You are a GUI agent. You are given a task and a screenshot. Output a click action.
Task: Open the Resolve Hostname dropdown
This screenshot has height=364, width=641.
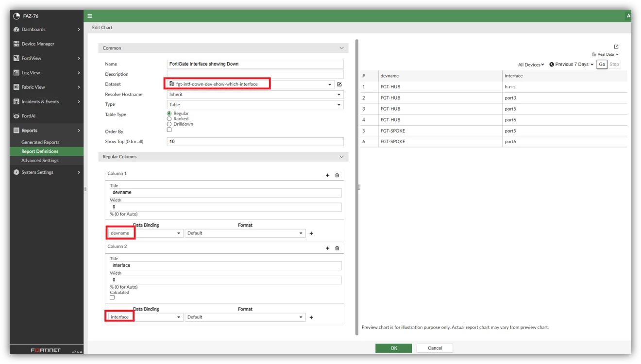click(255, 95)
